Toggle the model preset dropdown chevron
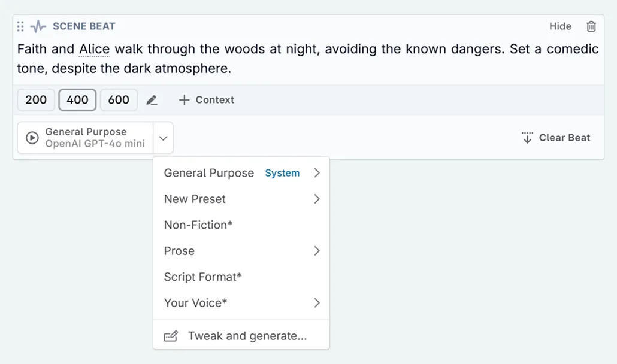The height and width of the screenshot is (364, 617). [163, 138]
